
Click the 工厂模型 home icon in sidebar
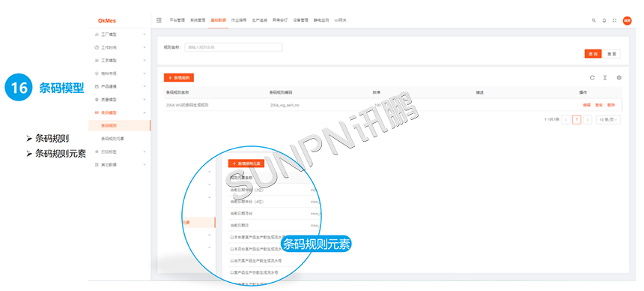tap(97, 34)
